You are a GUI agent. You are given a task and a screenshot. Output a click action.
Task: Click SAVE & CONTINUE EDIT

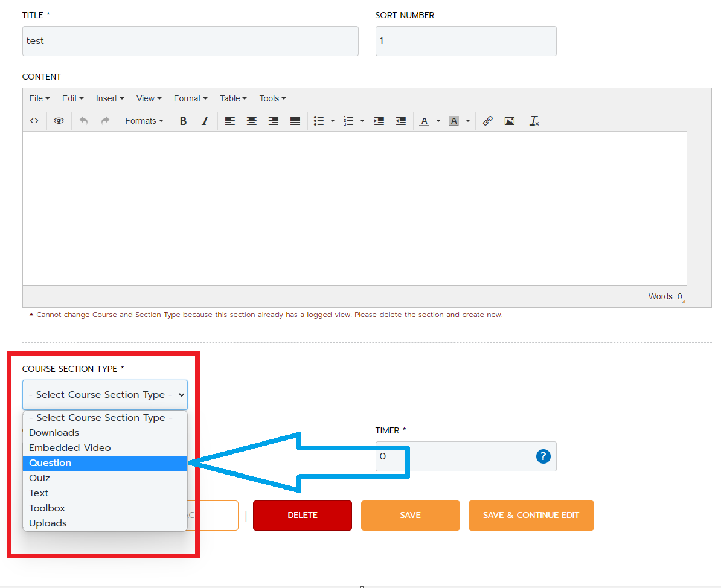click(x=531, y=515)
